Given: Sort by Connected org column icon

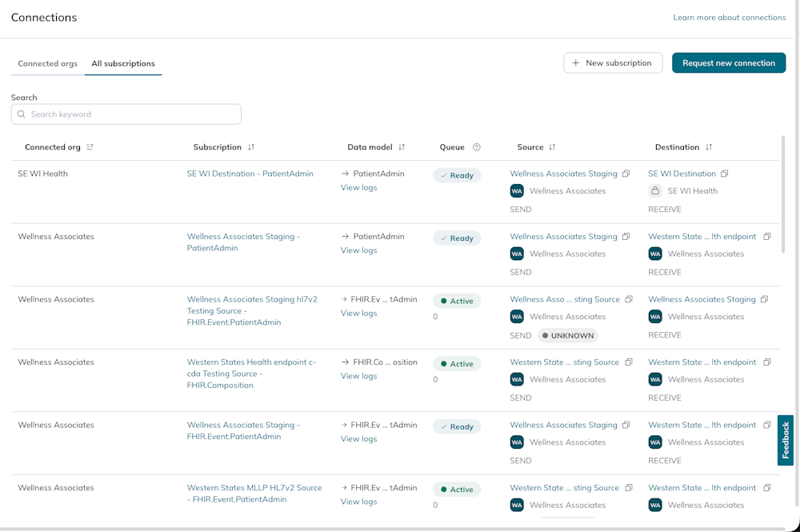Looking at the screenshot, I should point(90,147).
